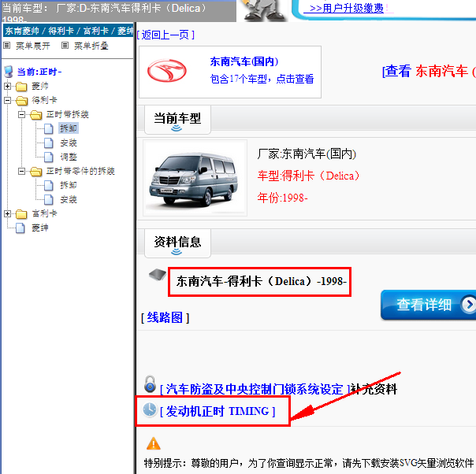Click the 厂家:东南汽车(国内) text
The width and height of the screenshot is (476, 474).
(x=307, y=154)
